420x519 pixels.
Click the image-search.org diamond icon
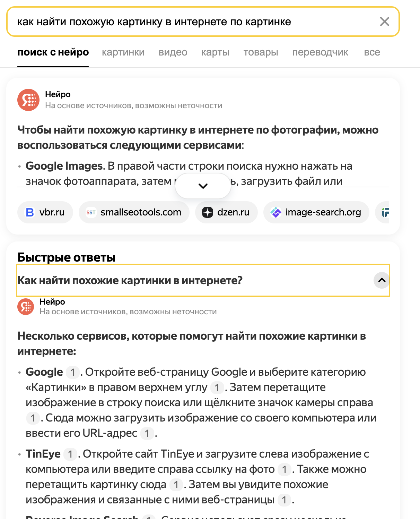coord(276,212)
